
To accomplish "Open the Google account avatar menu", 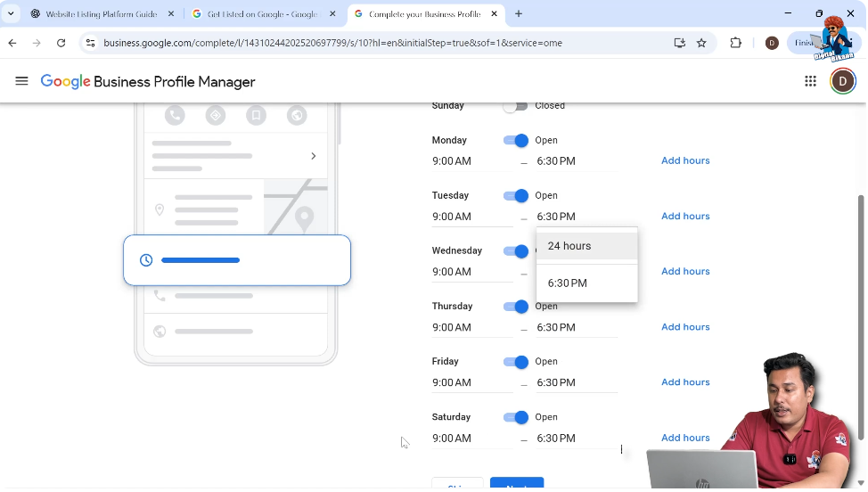I will point(842,81).
